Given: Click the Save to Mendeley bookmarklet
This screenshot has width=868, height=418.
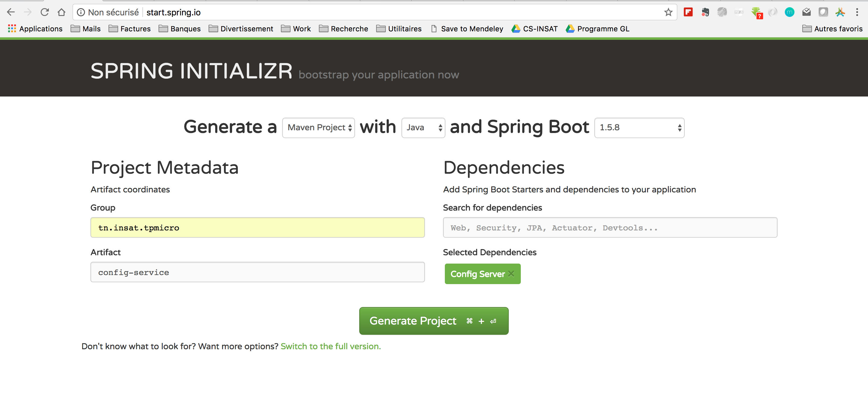Looking at the screenshot, I should 467,29.
